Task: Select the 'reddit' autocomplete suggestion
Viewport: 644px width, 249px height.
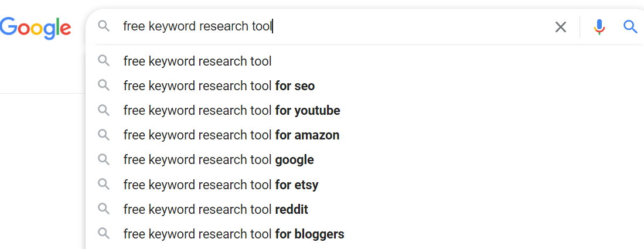Action: click(x=215, y=210)
